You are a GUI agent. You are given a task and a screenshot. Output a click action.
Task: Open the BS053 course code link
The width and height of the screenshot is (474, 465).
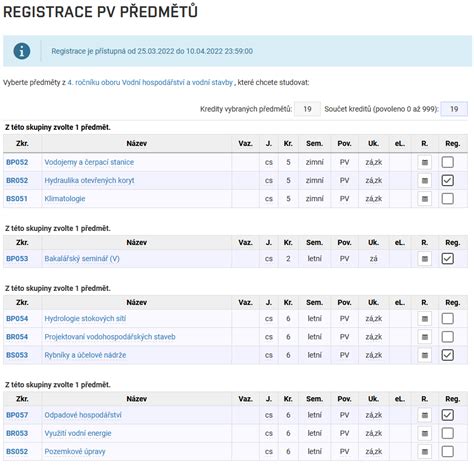tap(17, 355)
